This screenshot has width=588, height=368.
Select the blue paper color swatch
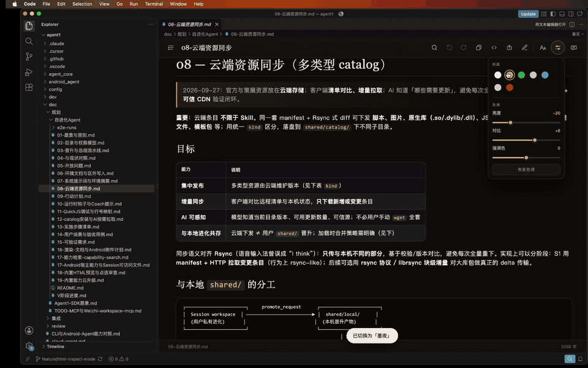[545, 75]
